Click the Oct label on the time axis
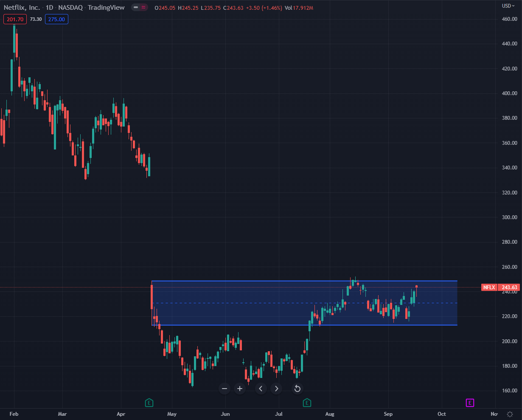Viewport: 522px width, 420px height. (x=442, y=414)
